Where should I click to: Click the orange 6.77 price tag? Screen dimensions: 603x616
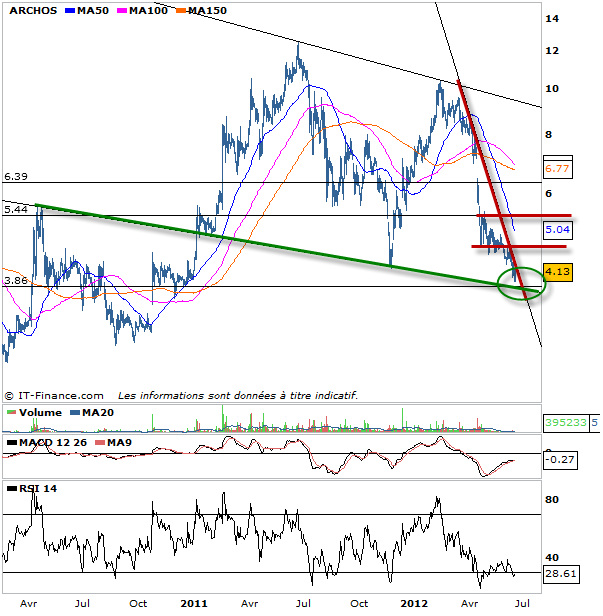coord(557,169)
